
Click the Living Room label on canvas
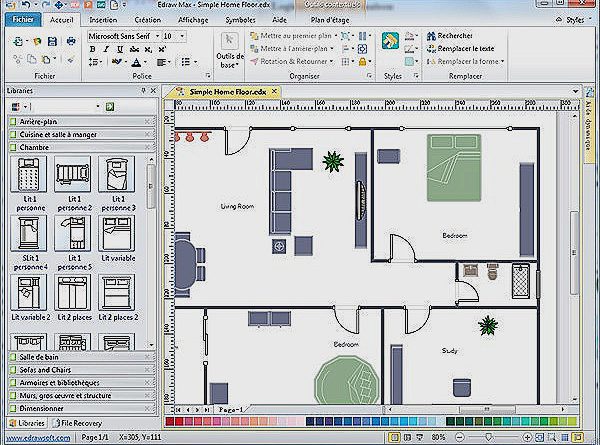click(x=237, y=207)
